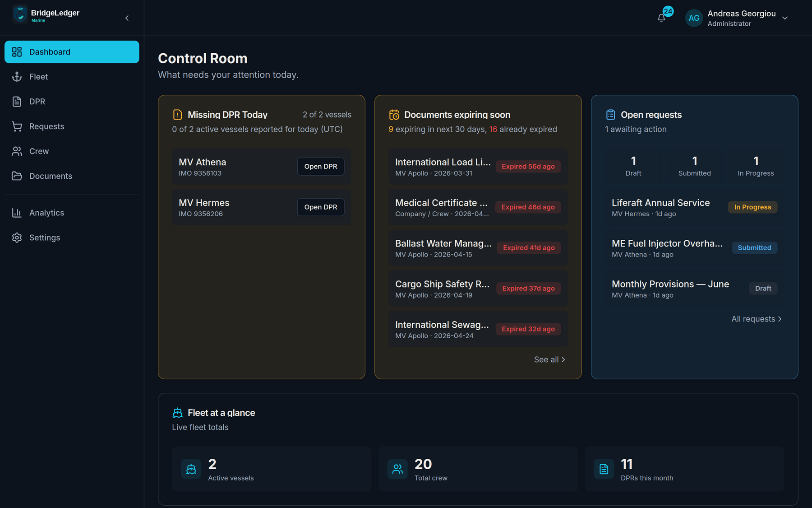812x508 pixels.
Task: Click the Submitted status badge
Action: [755, 248]
